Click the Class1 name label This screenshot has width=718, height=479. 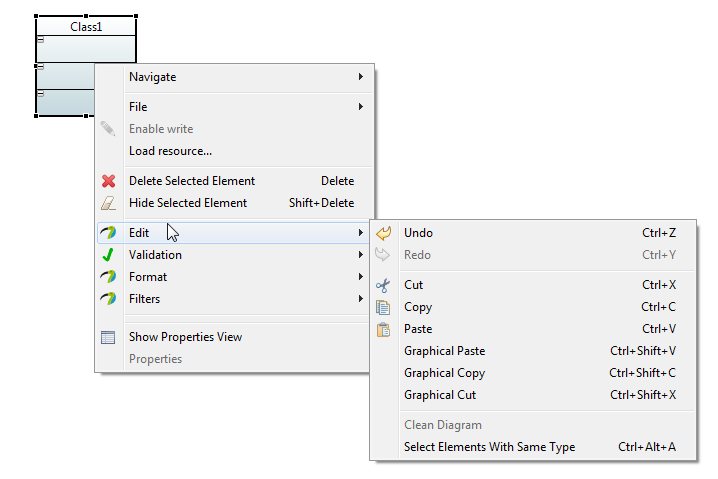tap(86, 27)
